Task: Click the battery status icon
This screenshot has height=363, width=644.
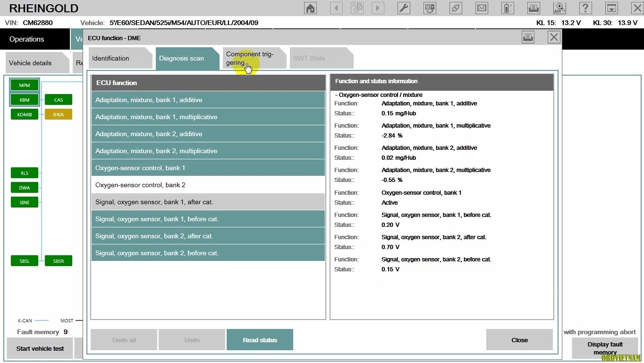Action: (508, 8)
